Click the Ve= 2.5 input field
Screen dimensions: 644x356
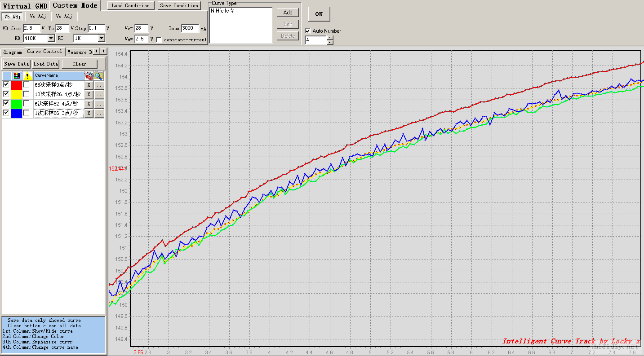coord(142,39)
